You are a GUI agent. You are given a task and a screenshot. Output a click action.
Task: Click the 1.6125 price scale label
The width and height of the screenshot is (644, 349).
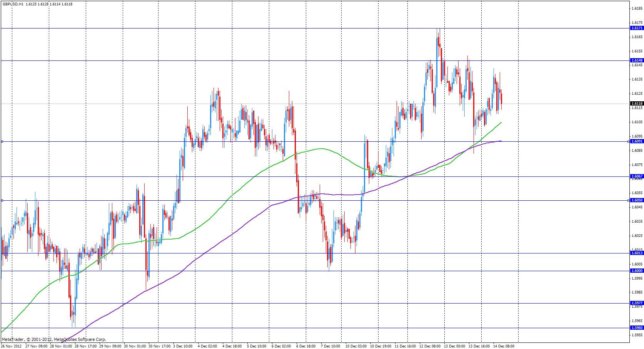point(637,94)
